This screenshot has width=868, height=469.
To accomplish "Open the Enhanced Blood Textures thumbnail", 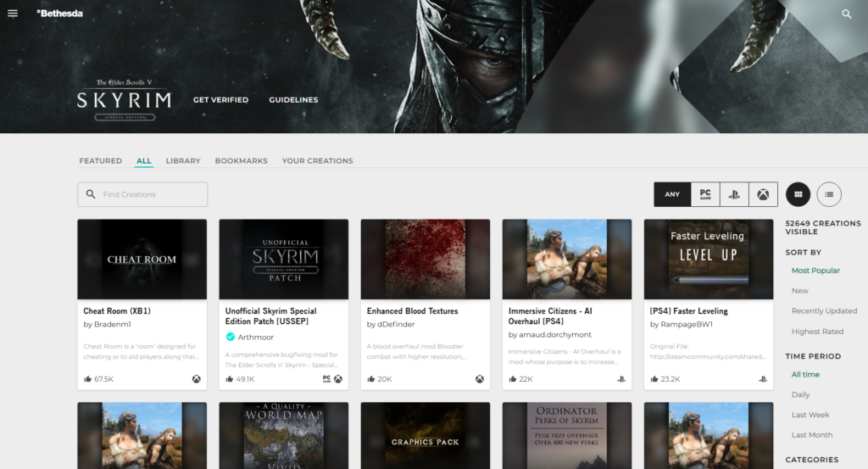I will click(425, 259).
